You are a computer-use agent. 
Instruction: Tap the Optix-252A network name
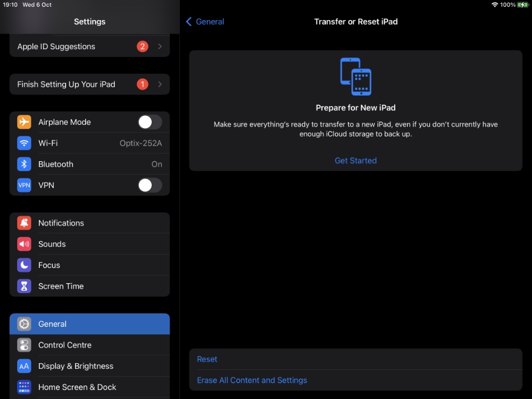click(x=141, y=143)
